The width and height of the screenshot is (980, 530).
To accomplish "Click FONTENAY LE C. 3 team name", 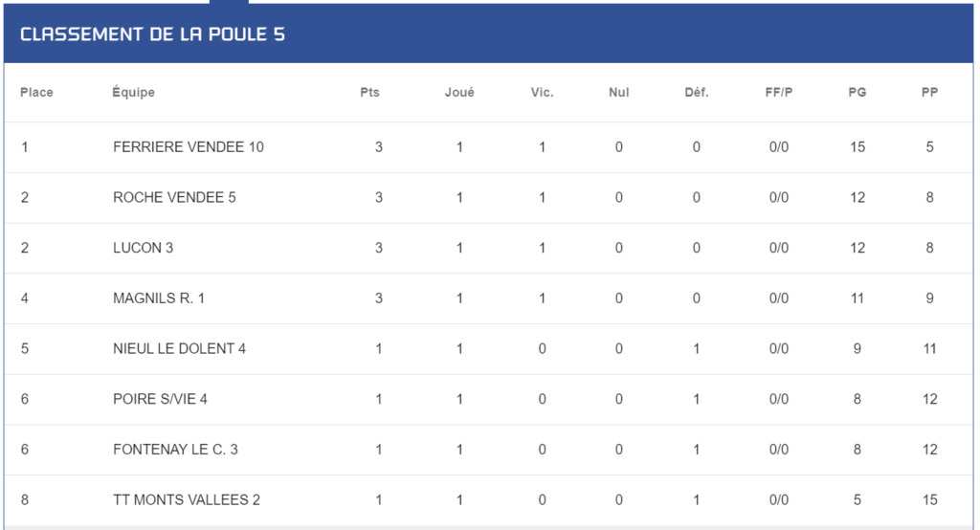I will pyautogui.click(x=175, y=450).
